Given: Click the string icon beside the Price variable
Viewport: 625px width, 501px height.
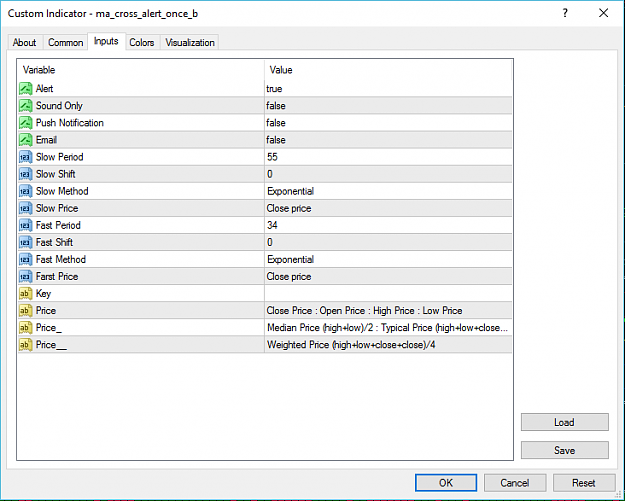Looking at the screenshot, I should pos(26,311).
